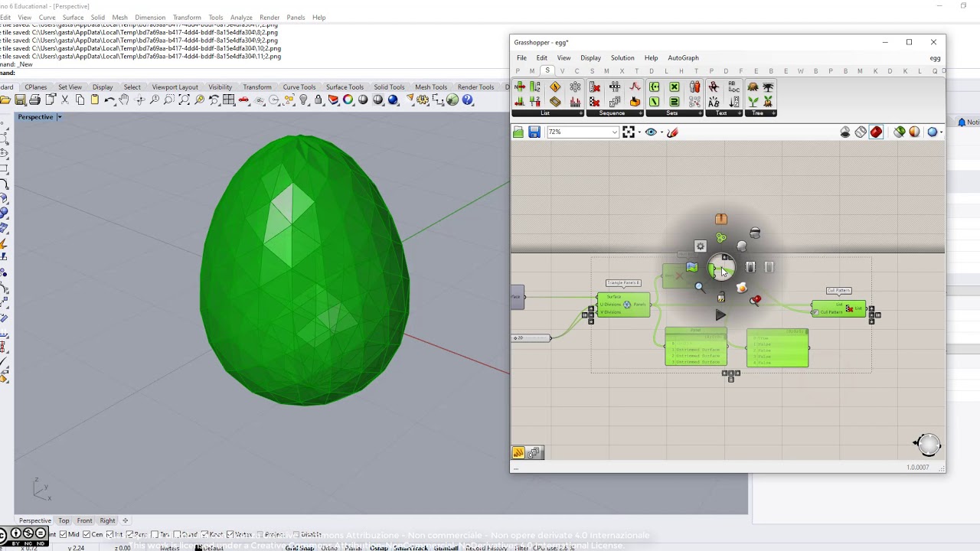The image size is (980, 551).
Task: Save the Rhino file with toolbar floppy icon
Action: [20, 99]
